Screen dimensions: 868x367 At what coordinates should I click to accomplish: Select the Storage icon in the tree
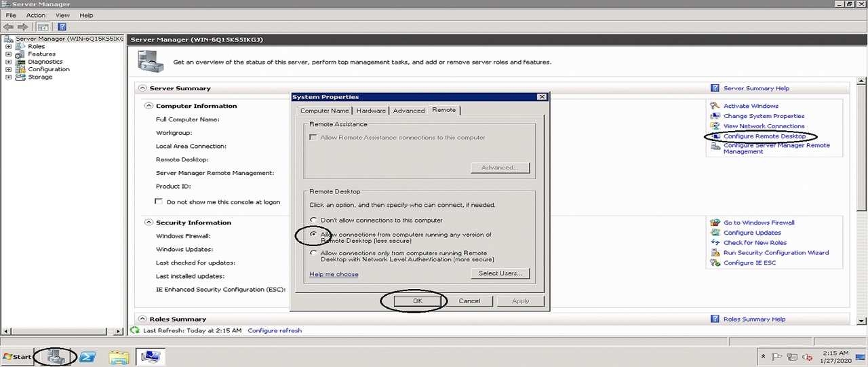click(x=20, y=77)
